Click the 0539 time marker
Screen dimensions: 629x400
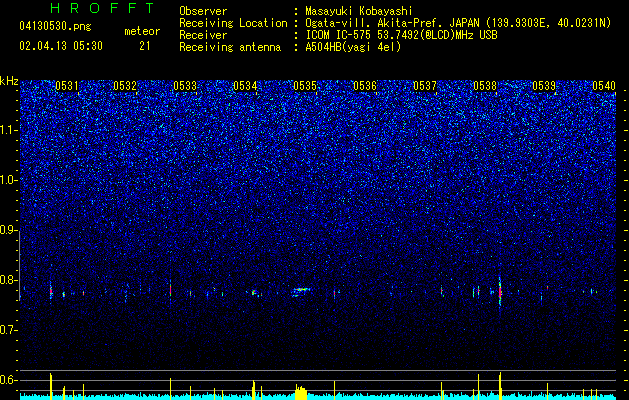click(544, 86)
